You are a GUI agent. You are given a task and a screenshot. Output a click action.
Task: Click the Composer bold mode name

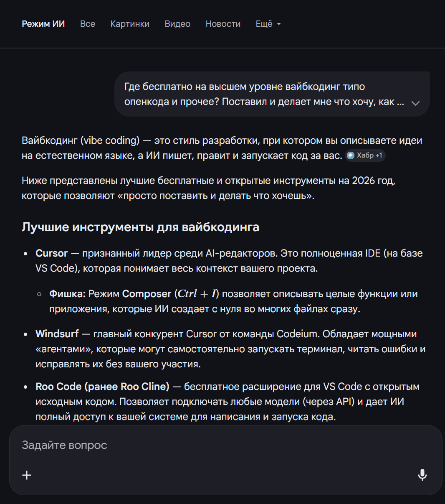[x=147, y=294]
